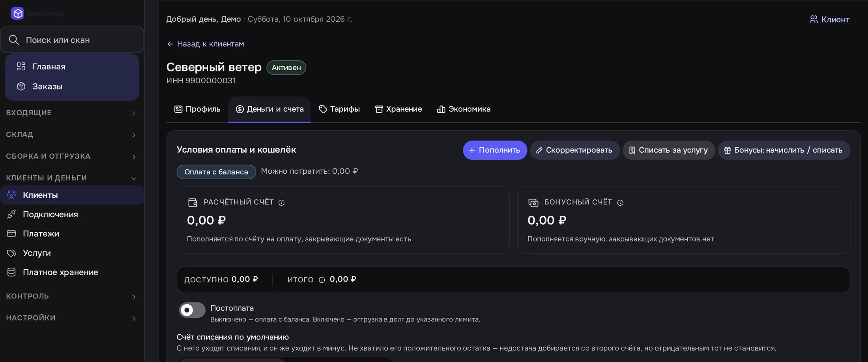Focus the Поиск или скан field

click(72, 40)
